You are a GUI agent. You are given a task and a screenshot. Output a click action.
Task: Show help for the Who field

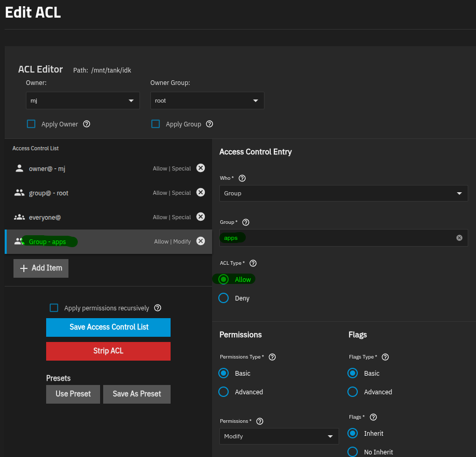pos(242,178)
